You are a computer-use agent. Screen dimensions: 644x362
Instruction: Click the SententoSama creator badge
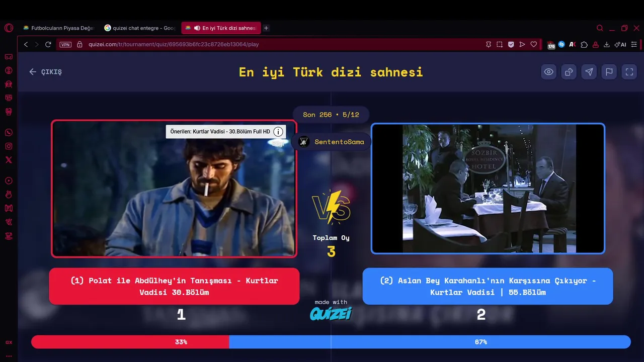tap(331, 142)
